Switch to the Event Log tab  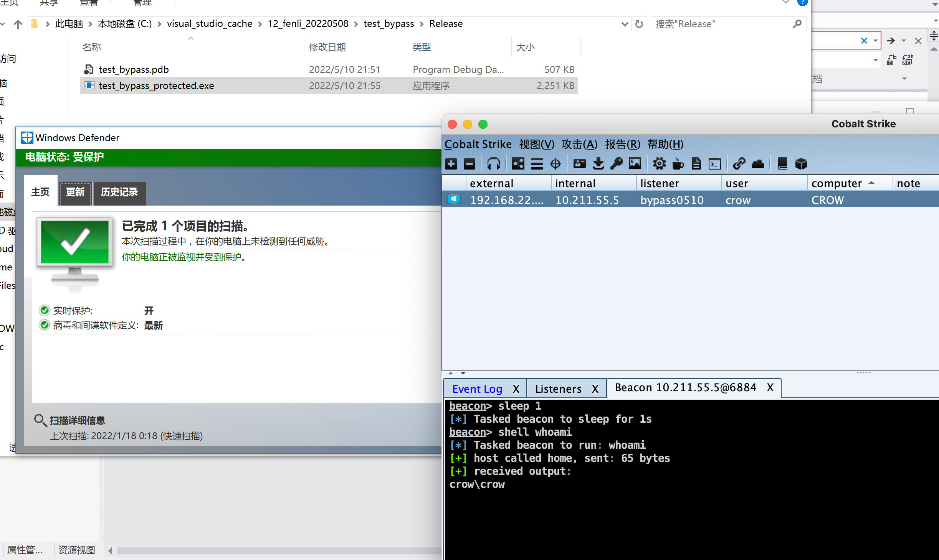477,389
